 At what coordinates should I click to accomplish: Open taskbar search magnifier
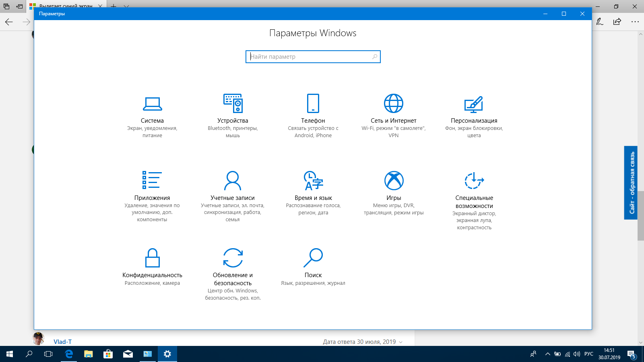[29, 354]
